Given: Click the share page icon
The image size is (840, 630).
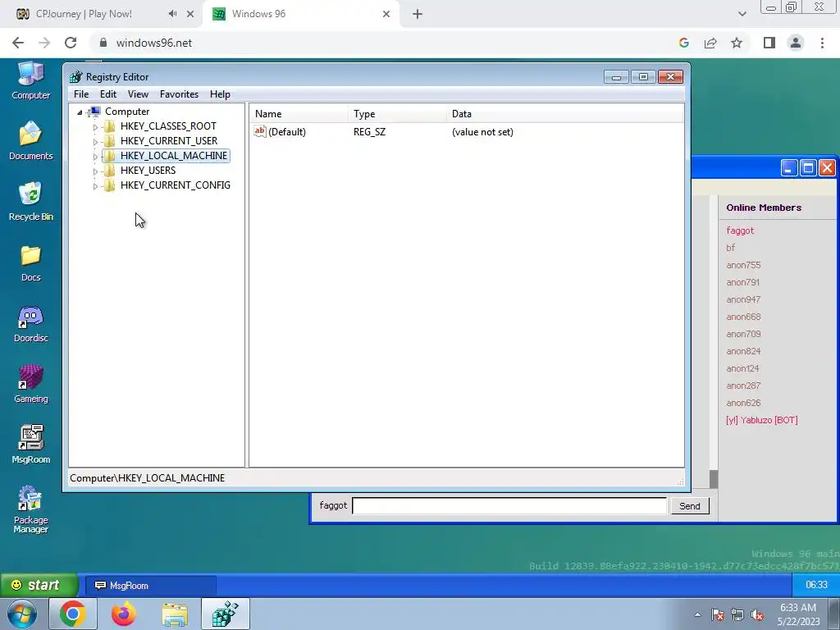Looking at the screenshot, I should coord(710,43).
